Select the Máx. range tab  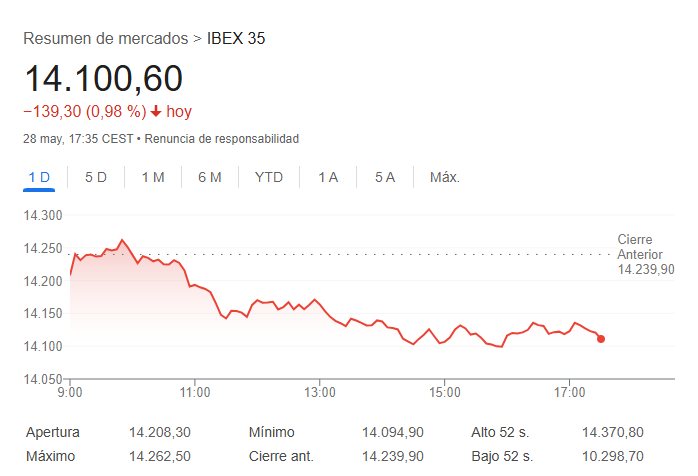[445, 177]
